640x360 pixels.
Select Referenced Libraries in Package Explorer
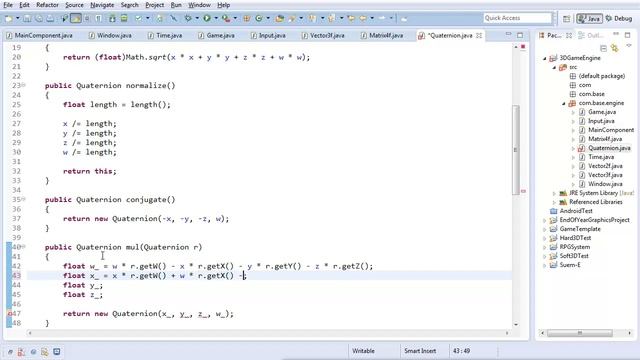pos(596,202)
